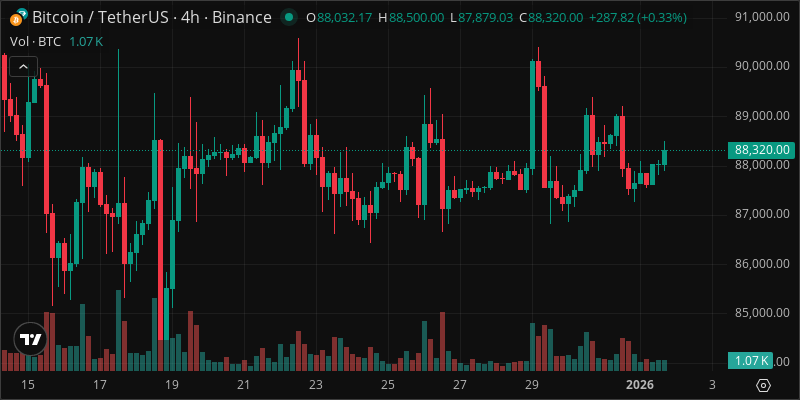Click the change value +287.82 (+0.33%)

[x=637, y=18]
